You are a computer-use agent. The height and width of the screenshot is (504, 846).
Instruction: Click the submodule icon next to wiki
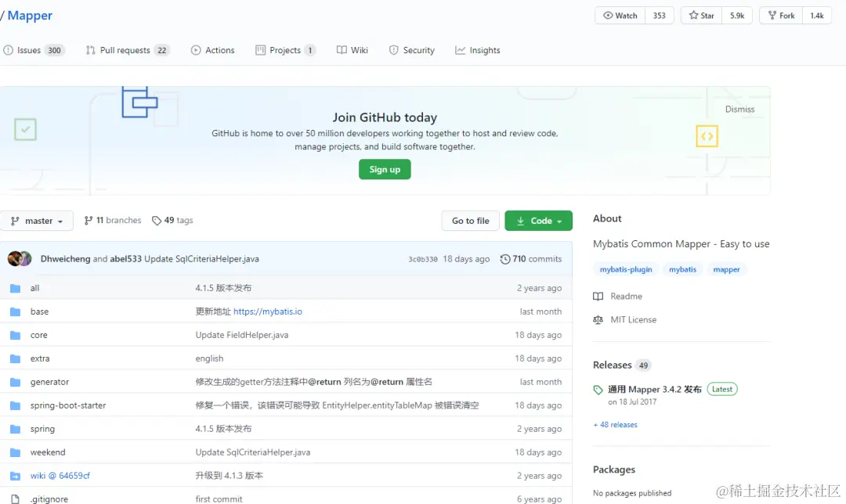pos(15,476)
